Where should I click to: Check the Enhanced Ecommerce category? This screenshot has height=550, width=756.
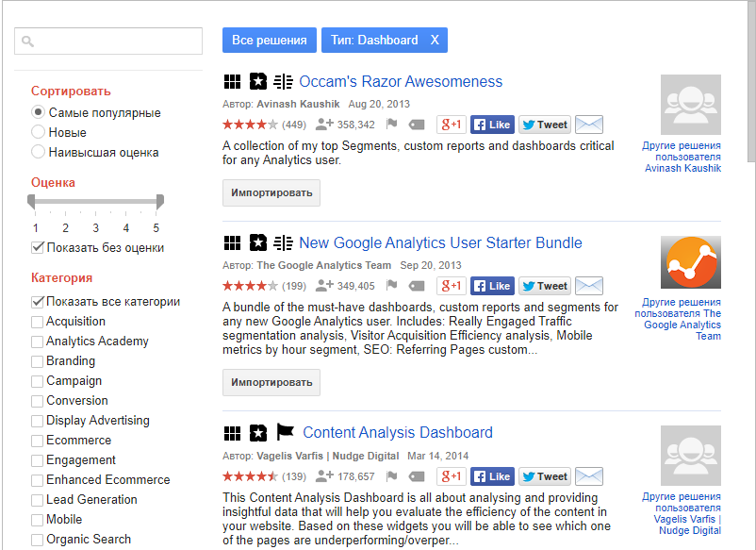pos(37,480)
